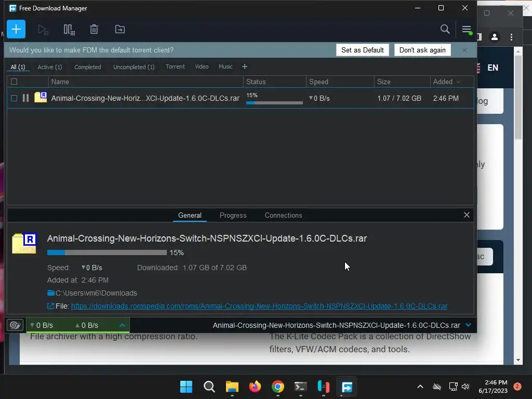Click the blue Add download plus button
The height and width of the screenshot is (399, 532).
[16, 29]
